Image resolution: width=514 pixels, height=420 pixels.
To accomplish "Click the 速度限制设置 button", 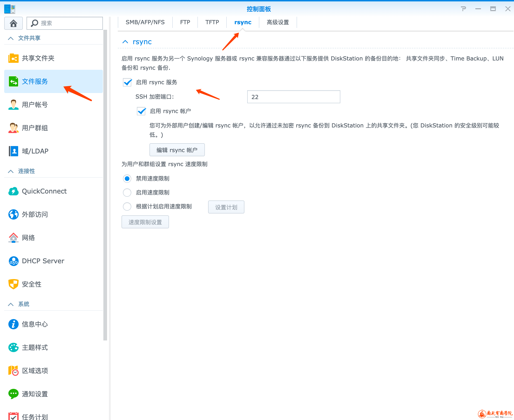I will pos(145,222).
